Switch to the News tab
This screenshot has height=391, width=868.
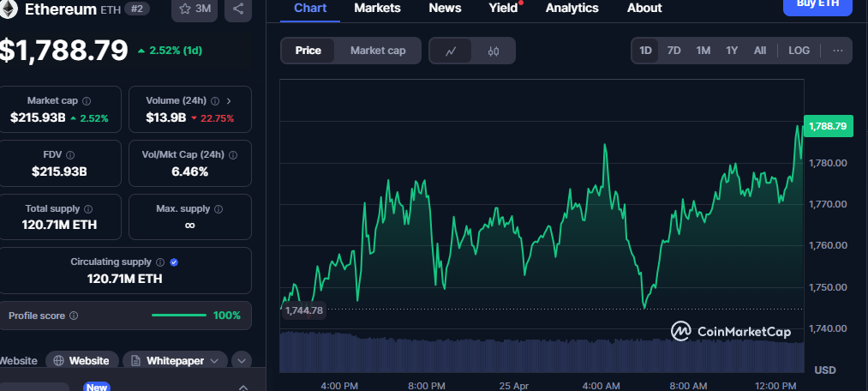coord(445,8)
